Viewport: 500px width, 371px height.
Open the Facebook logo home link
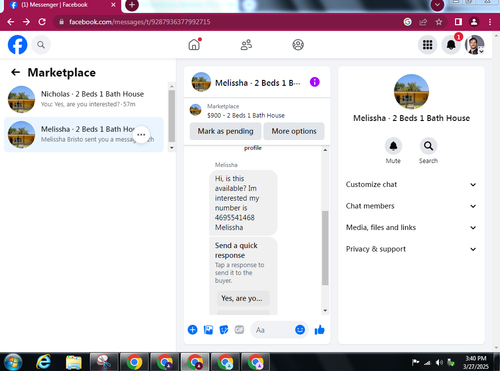click(17, 45)
